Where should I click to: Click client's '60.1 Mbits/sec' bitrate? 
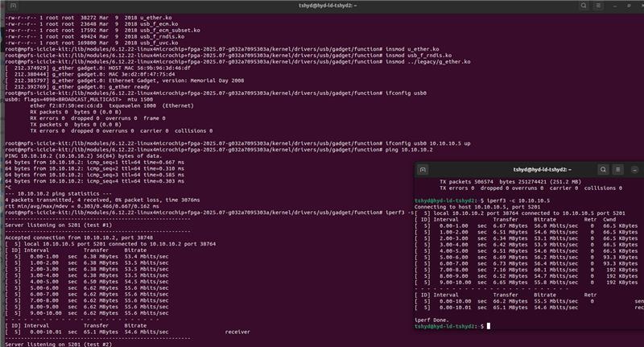[x=555, y=270]
